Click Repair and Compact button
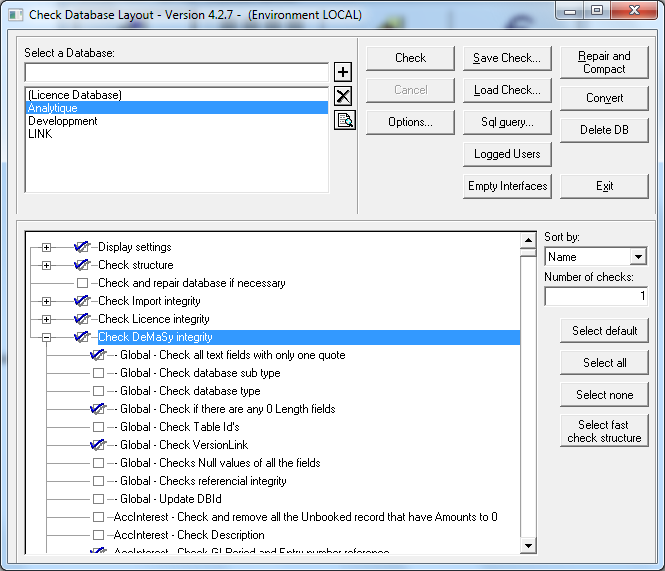 (x=604, y=62)
